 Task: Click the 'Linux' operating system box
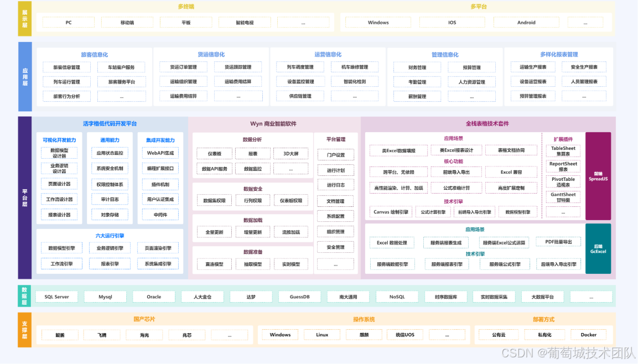pos(322,335)
